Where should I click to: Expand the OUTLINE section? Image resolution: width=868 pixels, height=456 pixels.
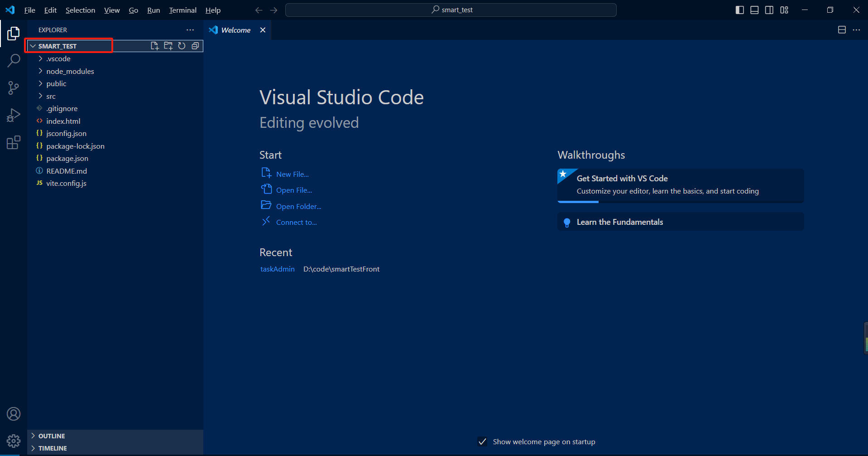coord(115,436)
